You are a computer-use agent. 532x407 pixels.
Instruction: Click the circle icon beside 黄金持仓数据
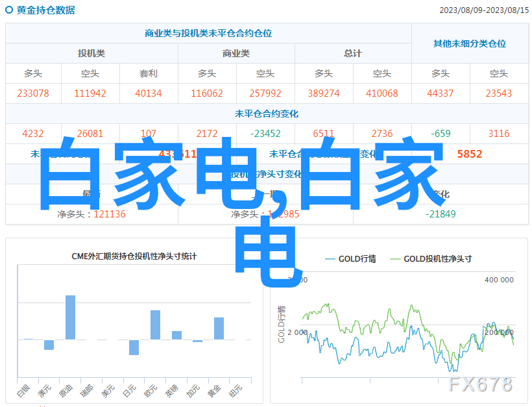coord(9,10)
